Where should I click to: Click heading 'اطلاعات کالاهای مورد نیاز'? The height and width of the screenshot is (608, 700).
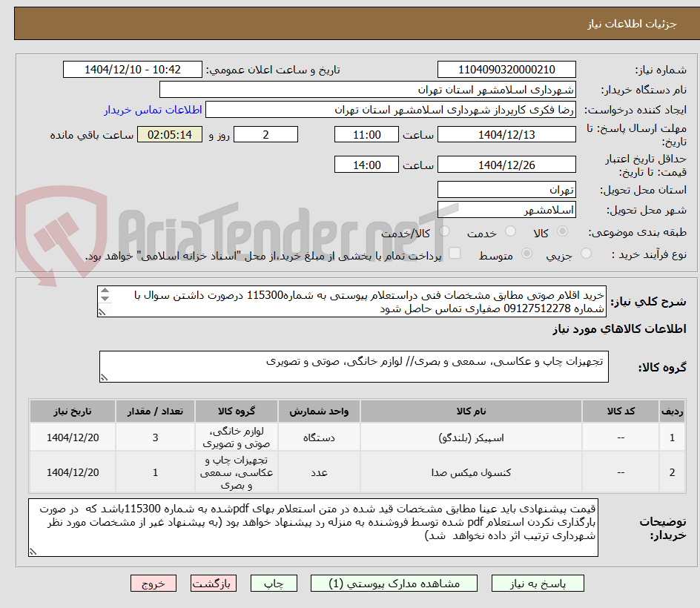619,329
